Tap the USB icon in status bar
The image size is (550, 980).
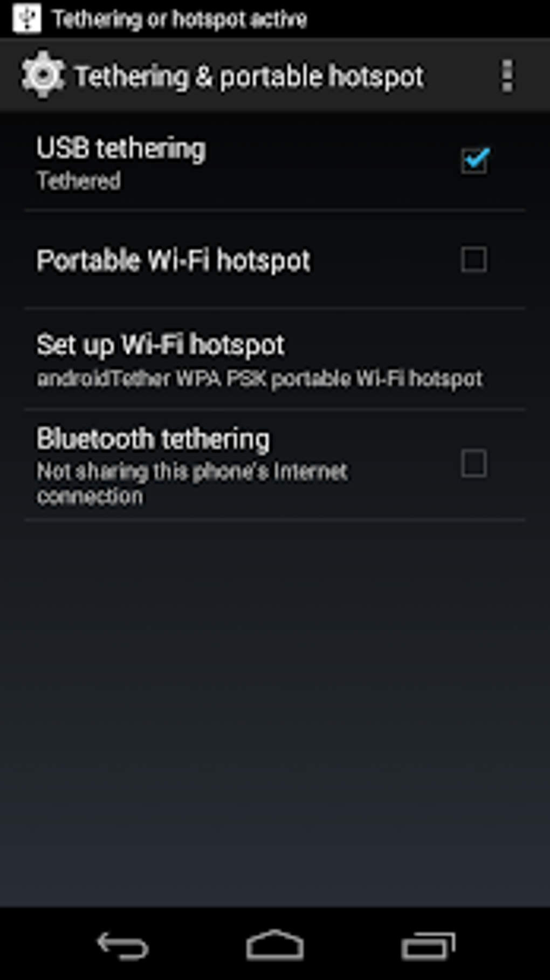[26, 19]
